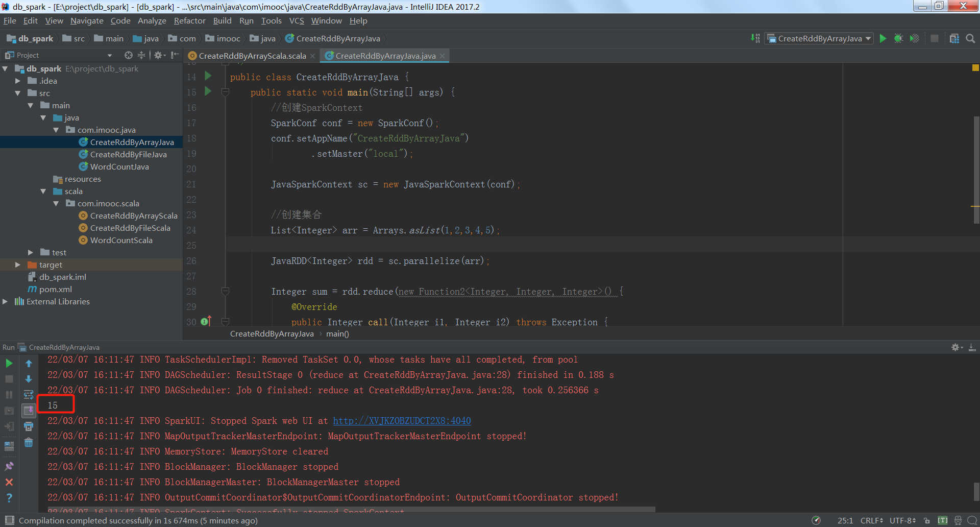Viewport: 980px width, 527px height.
Task: Toggle tool window buttons in status bar corner
Action: coord(9,520)
